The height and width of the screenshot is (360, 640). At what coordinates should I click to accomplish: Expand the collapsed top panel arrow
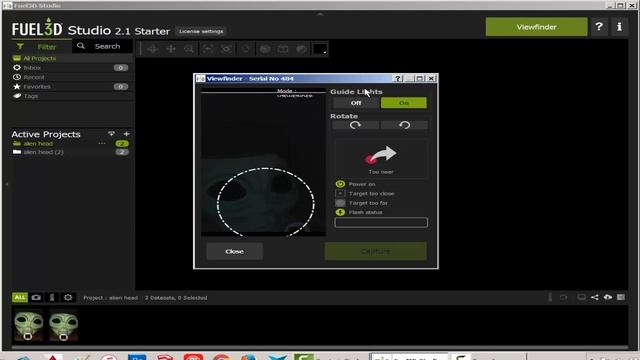coord(320,14)
